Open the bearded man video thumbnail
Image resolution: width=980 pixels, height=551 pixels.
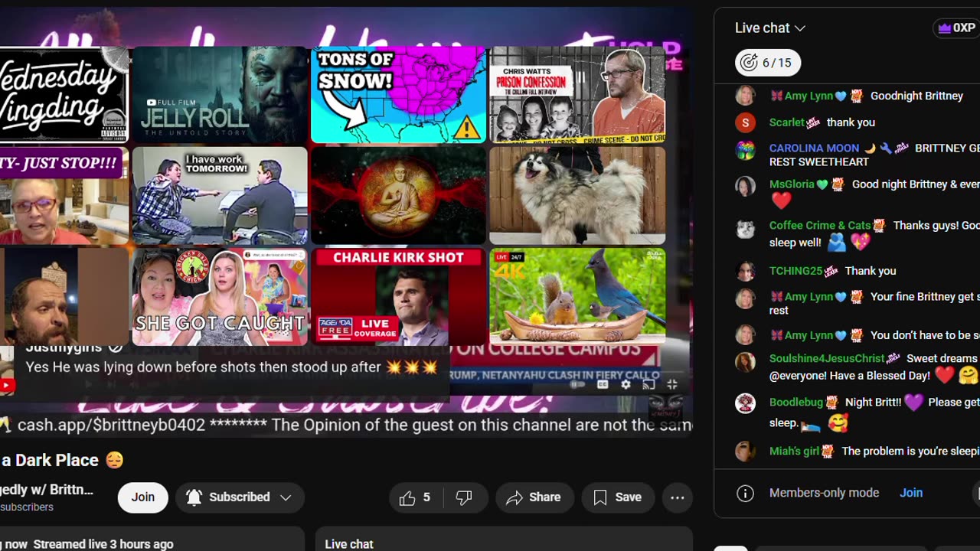[x=64, y=297]
